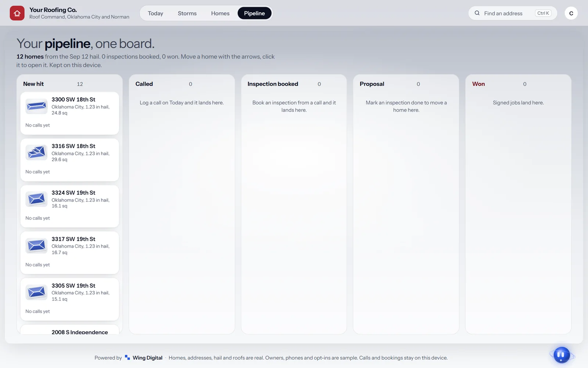Viewport: 588px width, 368px height.
Task: Follow the Wing Digital link in the footer
Action: 147,358
